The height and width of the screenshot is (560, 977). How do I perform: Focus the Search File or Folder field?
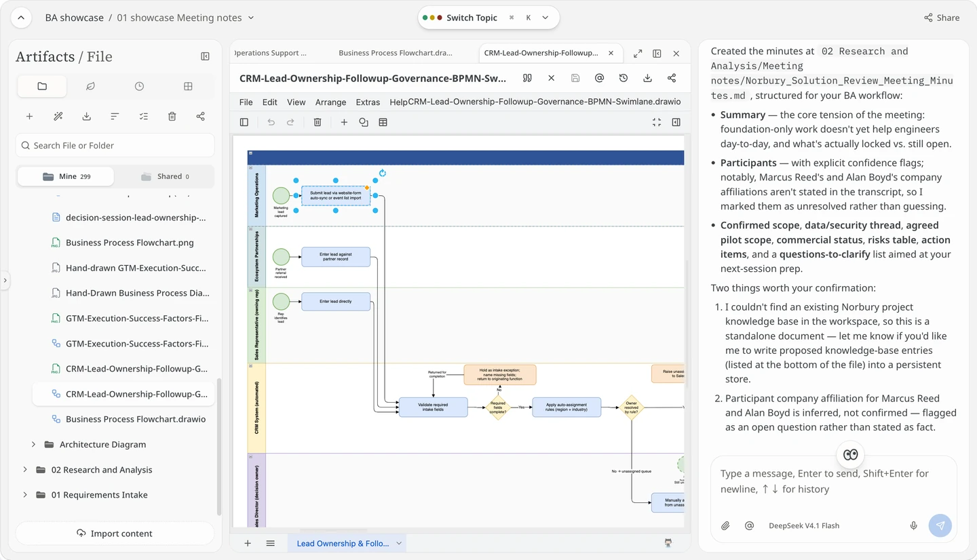(115, 145)
